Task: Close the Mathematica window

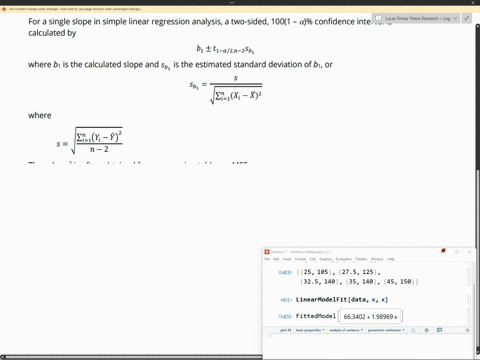Action: click(x=470, y=252)
